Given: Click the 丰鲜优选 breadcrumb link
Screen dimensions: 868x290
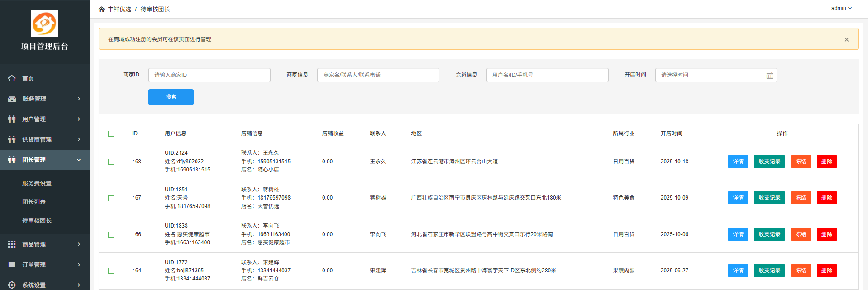Looking at the screenshot, I should point(119,9).
